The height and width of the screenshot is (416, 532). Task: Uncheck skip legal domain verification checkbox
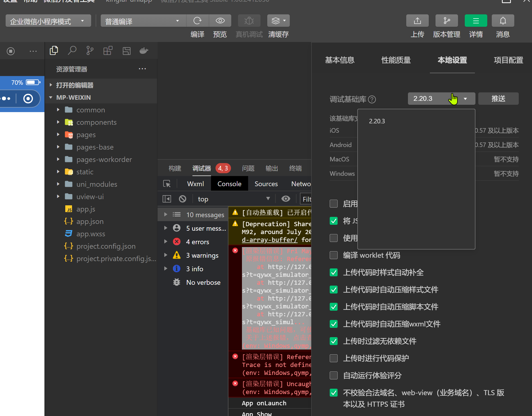(x=334, y=393)
